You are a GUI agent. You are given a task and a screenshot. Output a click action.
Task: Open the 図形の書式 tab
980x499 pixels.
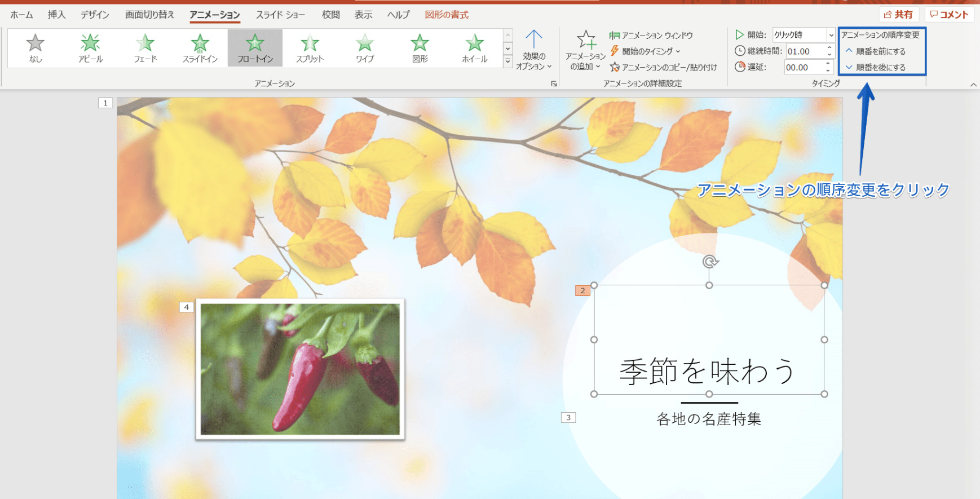pos(447,15)
